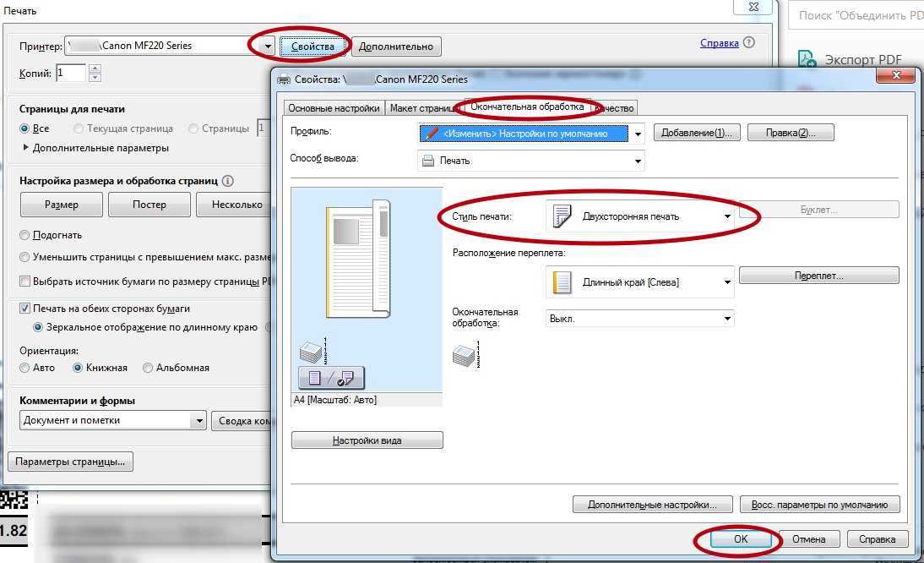
Task: Toggle Печать на обеих сторонах бумаги checkbox
Action: coord(24,309)
